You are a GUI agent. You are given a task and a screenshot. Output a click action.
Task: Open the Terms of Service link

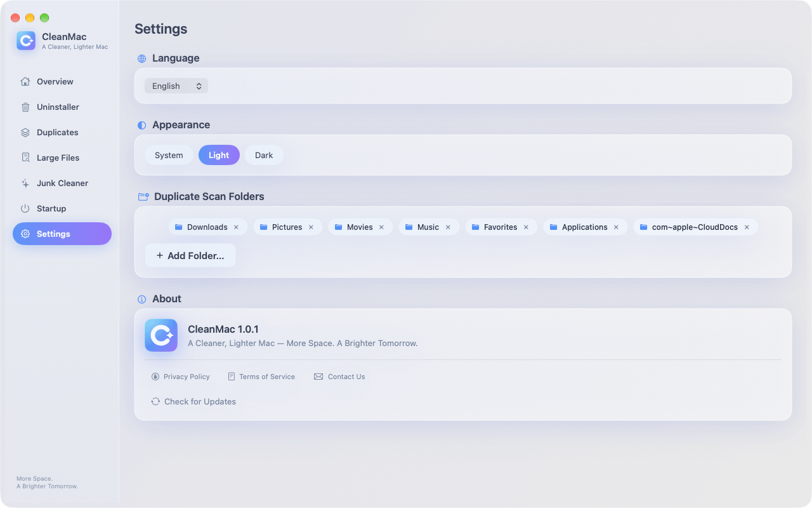point(261,377)
